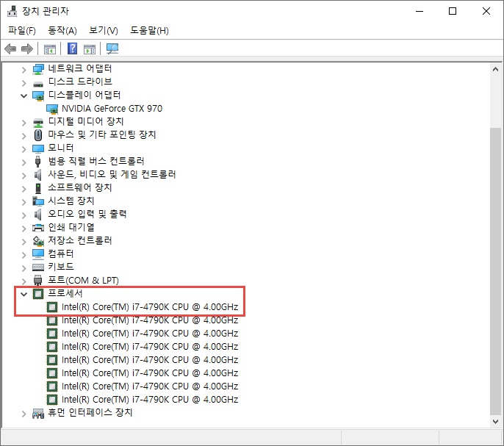The width and height of the screenshot is (504, 446).
Task: Toggle the action pane toolbar icon
Action: (90, 49)
